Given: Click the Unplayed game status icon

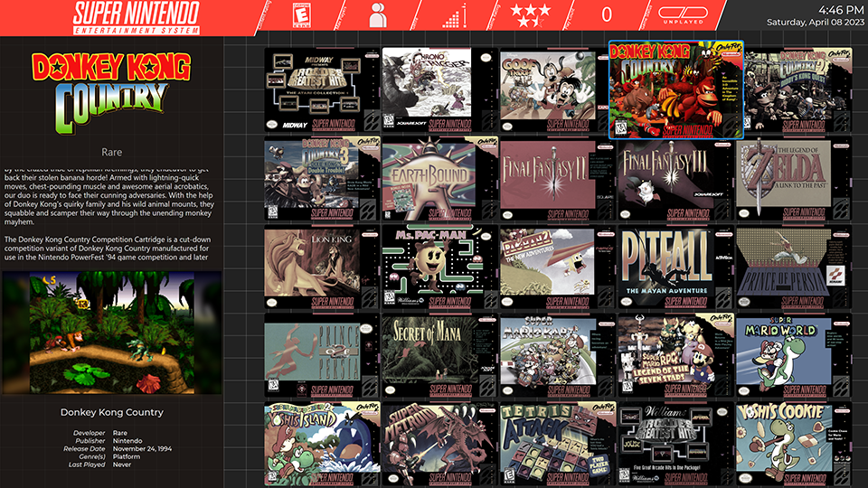Looking at the screenshot, I should click(684, 15).
